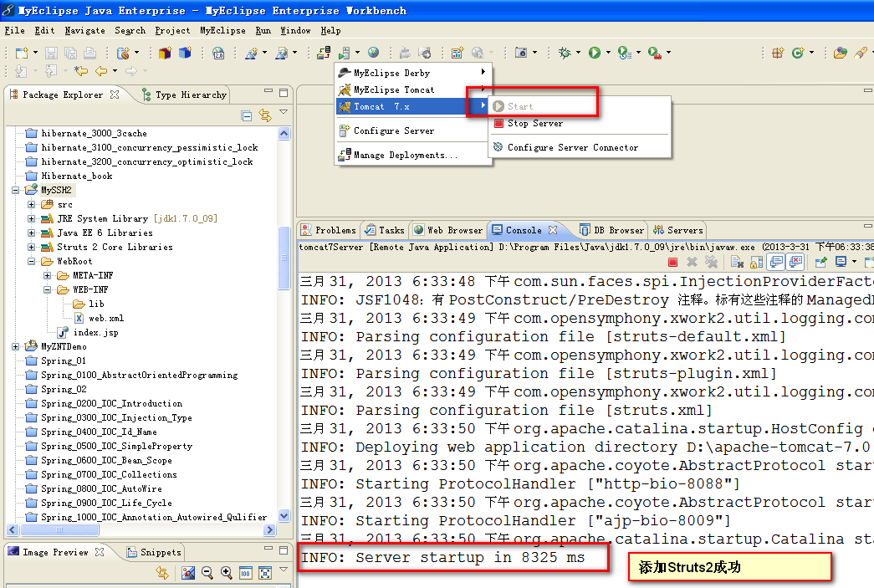
Task: Expand the META-INF folder node
Action: pyautogui.click(x=48, y=275)
